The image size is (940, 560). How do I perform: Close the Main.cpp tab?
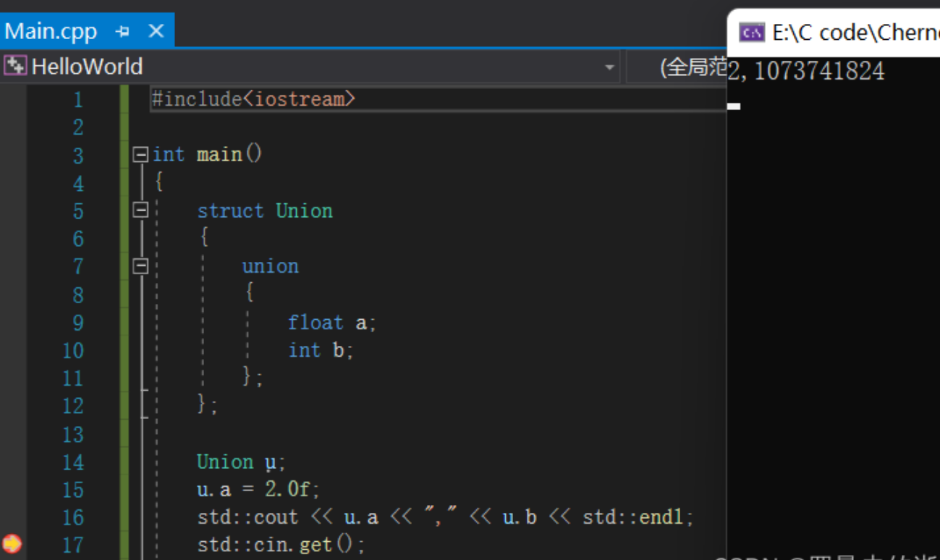[x=156, y=31]
